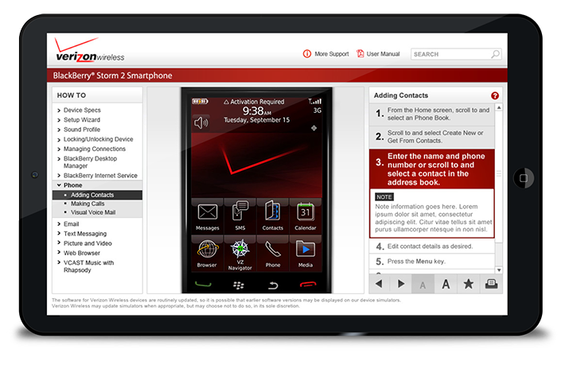
Task: Select step 2 Create New instruction
Action: [432, 137]
